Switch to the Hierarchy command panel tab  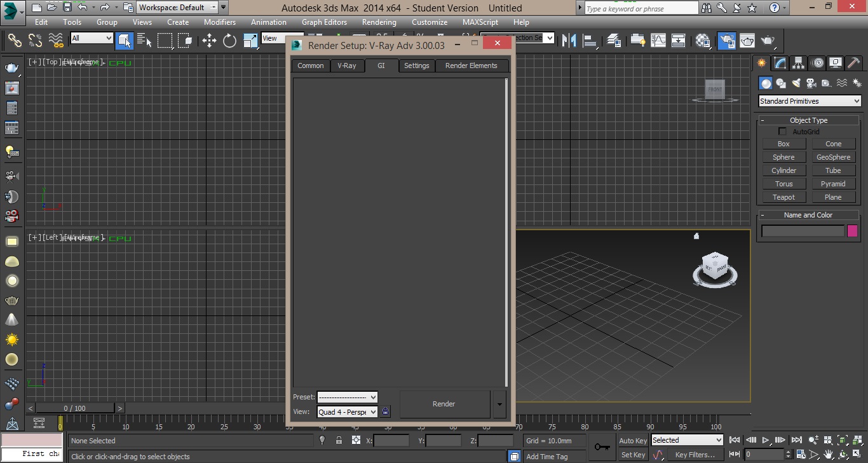(799, 63)
